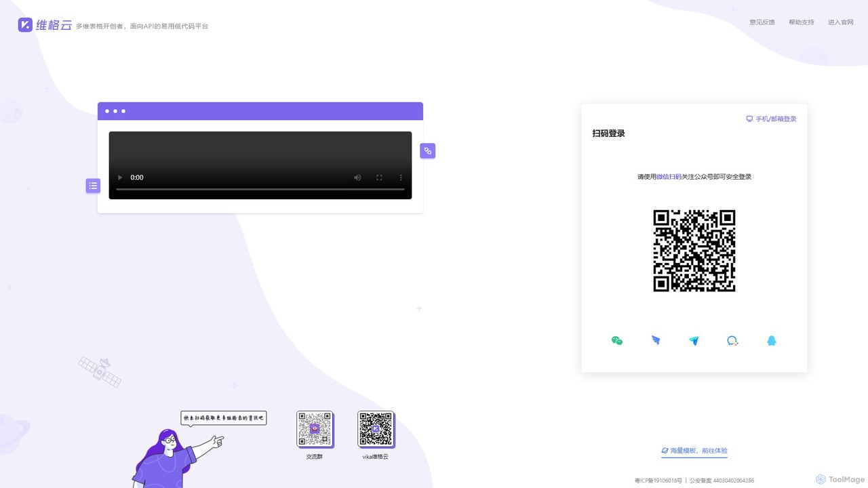Screen dimensions: 868x488
Task: Switch to 手机/邮箱登录
Action: coord(772,119)
